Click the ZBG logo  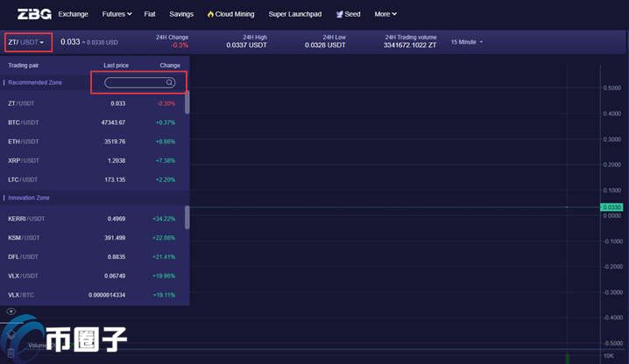point(34,14)
